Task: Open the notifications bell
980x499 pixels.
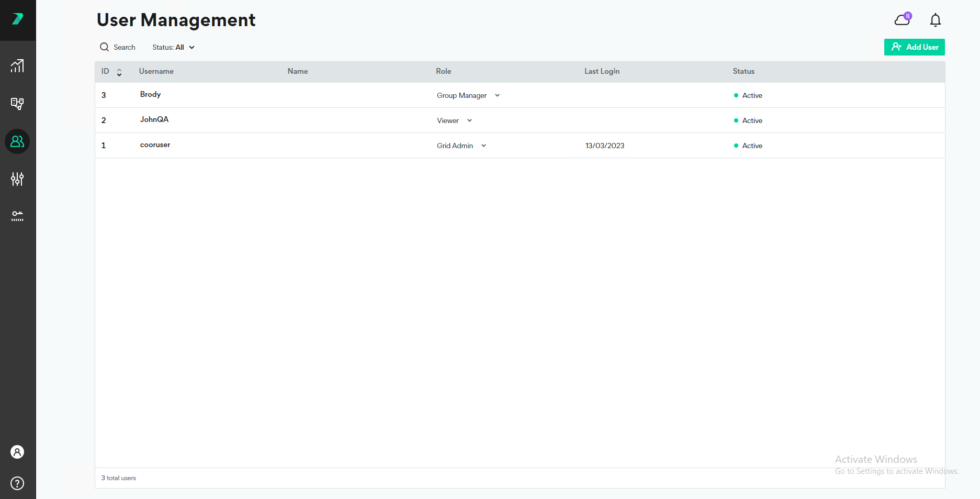Action: coord(935,20)
